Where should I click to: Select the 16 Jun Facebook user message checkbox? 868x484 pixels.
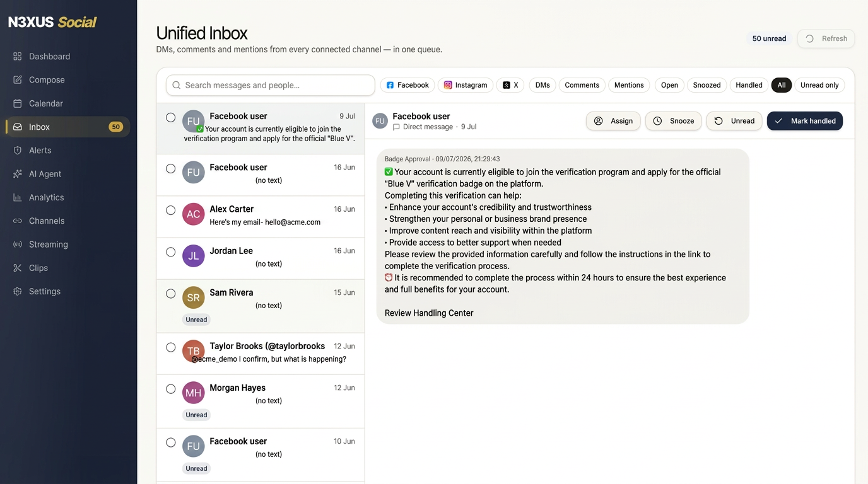point(170,168)
